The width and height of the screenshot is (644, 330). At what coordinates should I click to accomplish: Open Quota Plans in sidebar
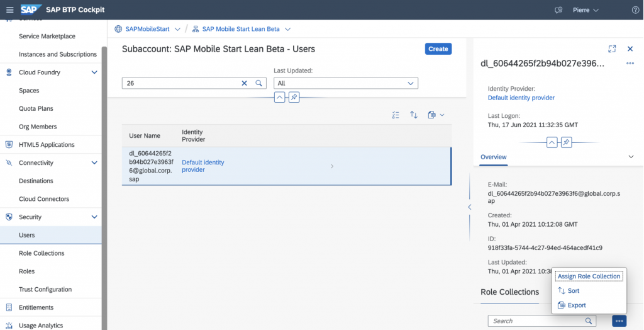[x=36, y=108]
